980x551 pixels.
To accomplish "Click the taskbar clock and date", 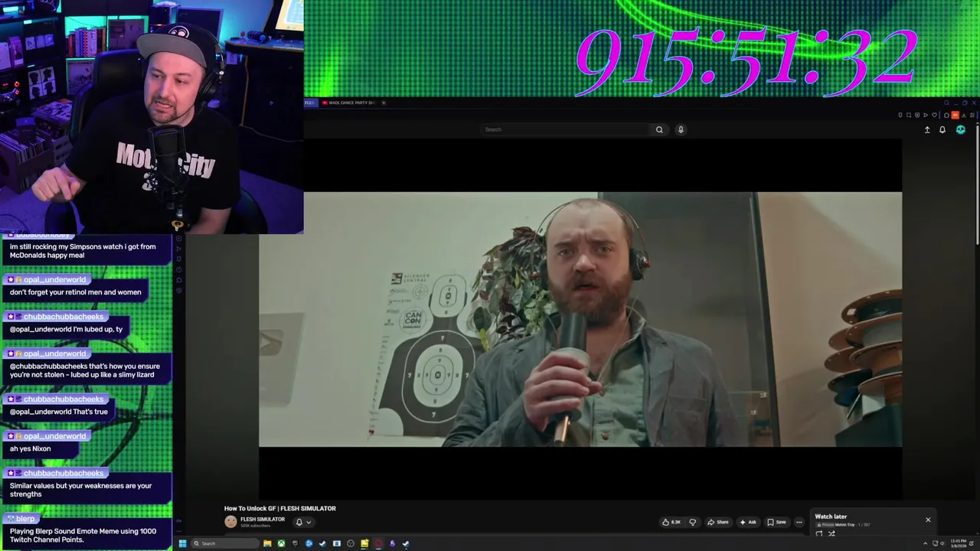I will coord(959,543).
